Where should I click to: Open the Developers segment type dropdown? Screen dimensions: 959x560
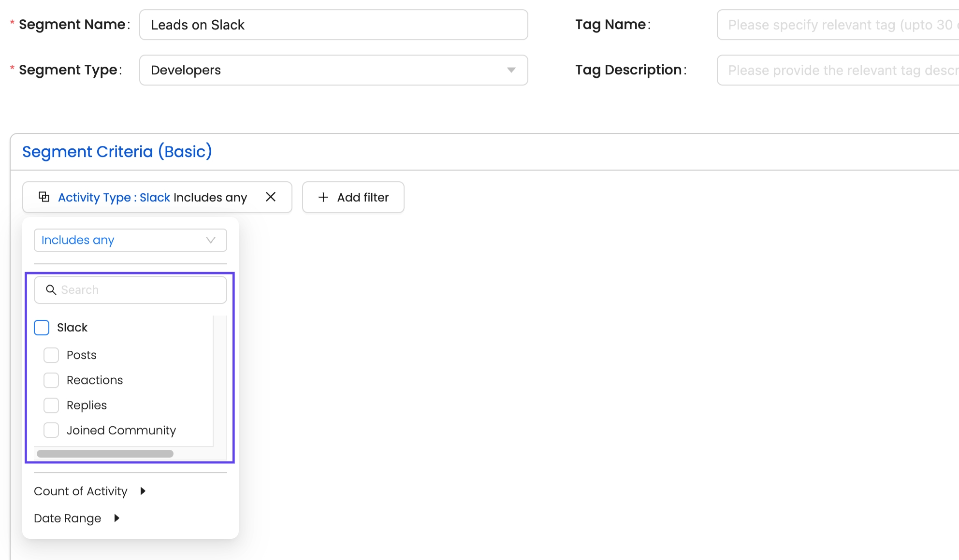tap(333, 70)
